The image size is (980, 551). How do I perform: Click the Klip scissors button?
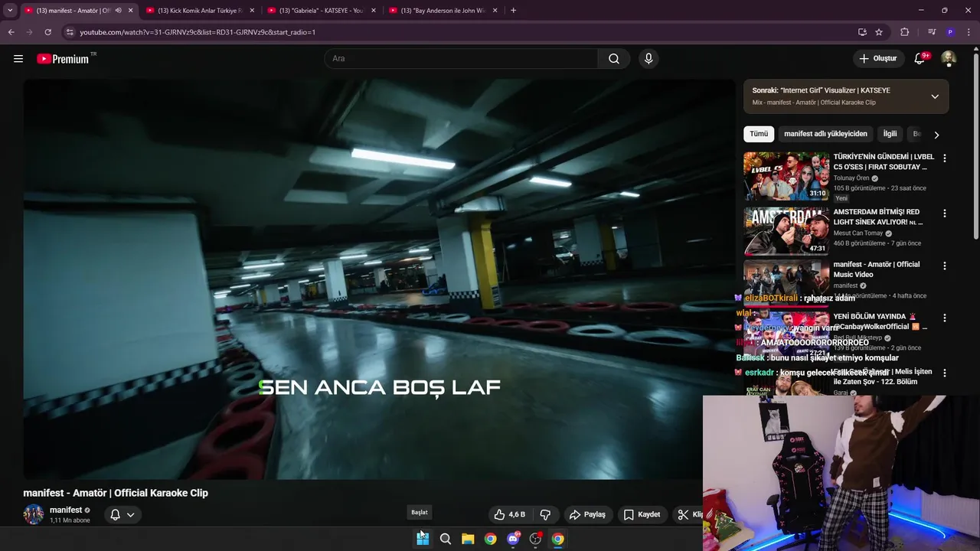pyautogui.click(x=689, y=514)
